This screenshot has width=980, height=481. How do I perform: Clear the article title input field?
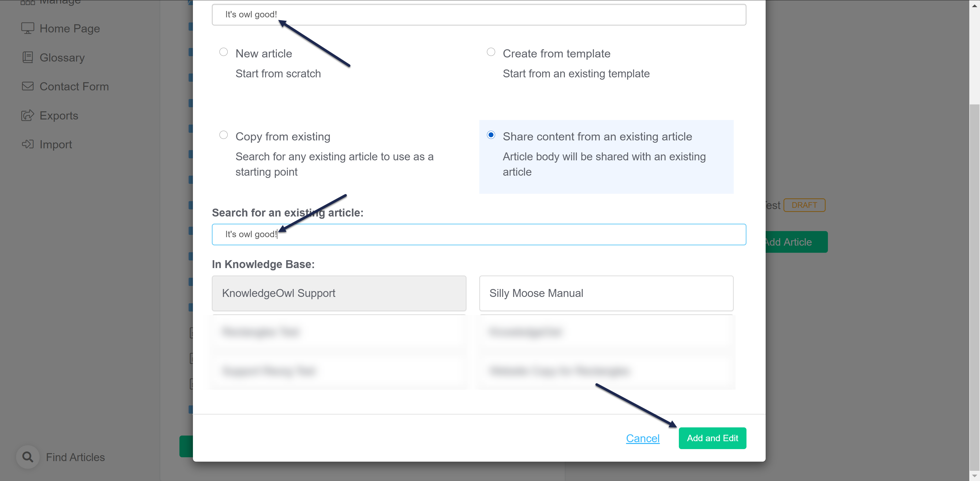[479, 14]
